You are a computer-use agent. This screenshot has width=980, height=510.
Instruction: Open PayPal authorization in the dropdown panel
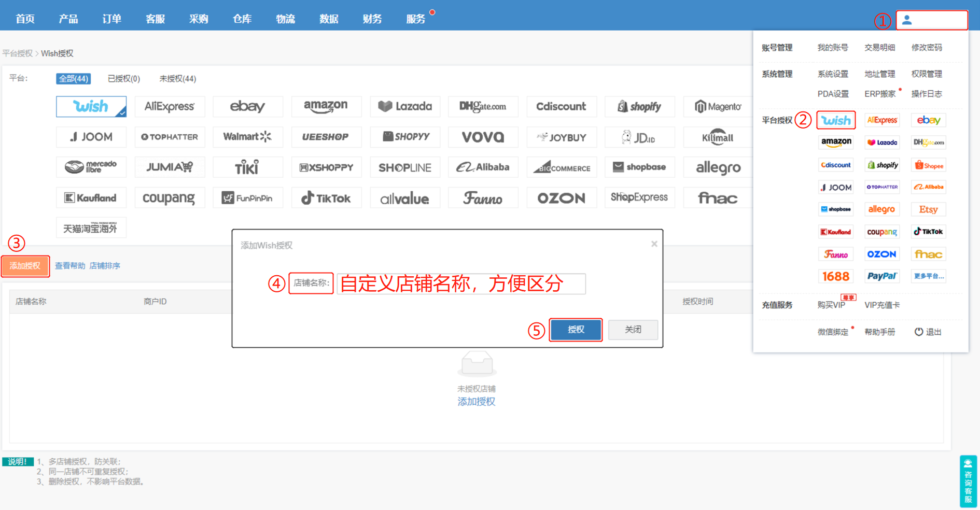882,276
